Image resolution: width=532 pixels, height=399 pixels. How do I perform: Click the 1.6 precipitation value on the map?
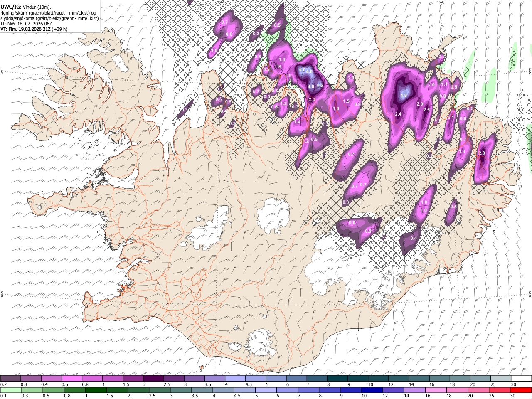(x=336, y=109)
